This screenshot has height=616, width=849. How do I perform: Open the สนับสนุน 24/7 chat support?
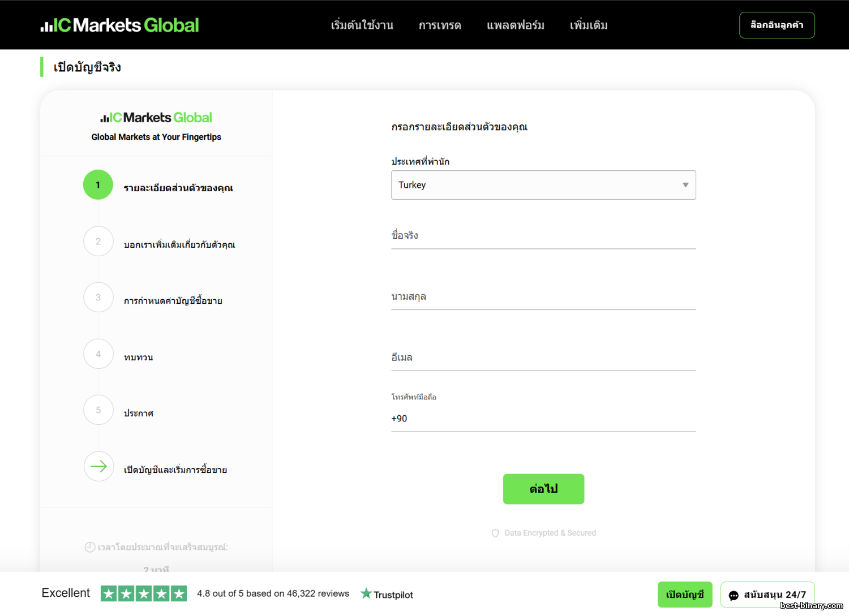point(767,595)
